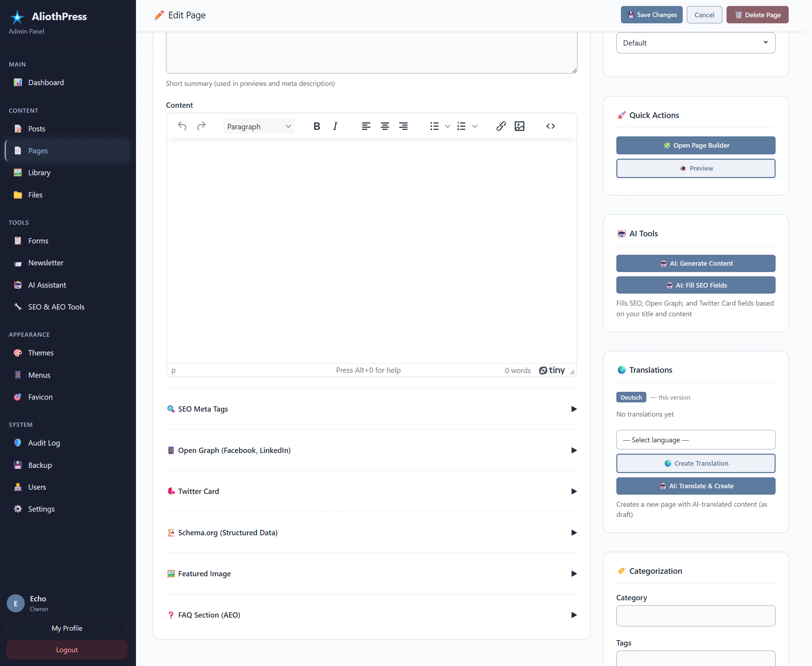Image resolution: width=812 pixels, height=666 pixels.
Task: Click the insert image icon
Action: click(x=519, y=126)
